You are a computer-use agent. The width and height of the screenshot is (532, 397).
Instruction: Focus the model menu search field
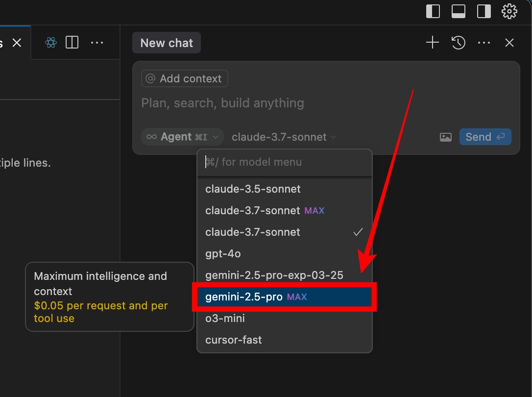coord(284,162)
